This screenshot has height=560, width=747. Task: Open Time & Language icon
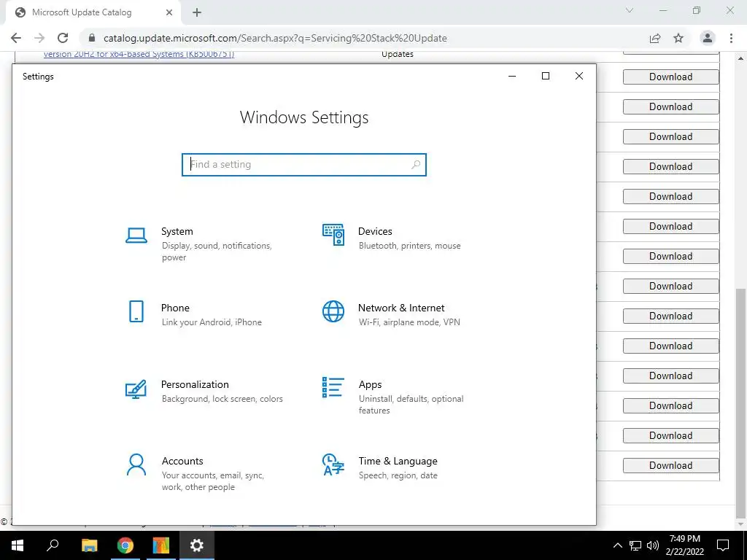pos(333,464)
